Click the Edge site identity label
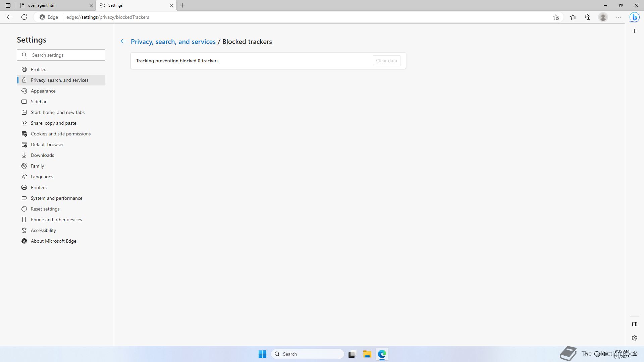644x362 pixels. click(49, 17)
